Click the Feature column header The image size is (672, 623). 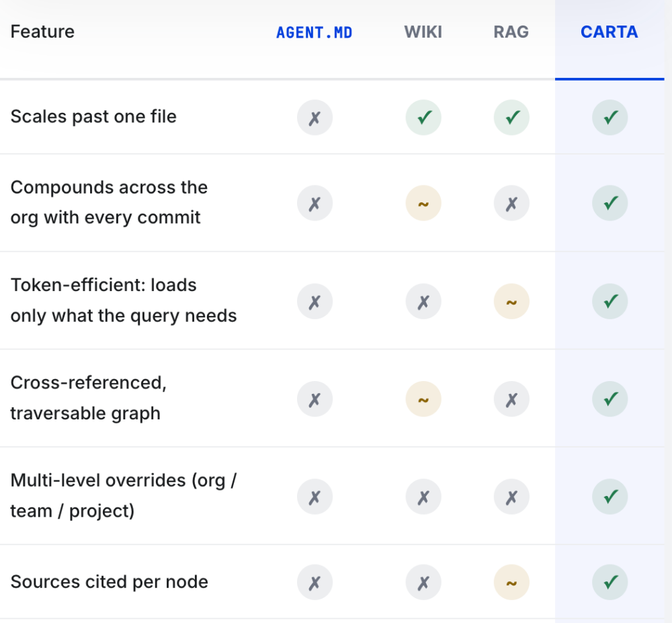tap(42, 32)
